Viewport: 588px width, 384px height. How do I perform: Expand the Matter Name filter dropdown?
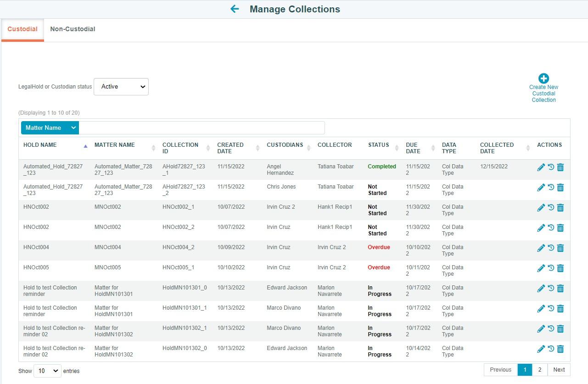pyautogui.click(x=50, y=128)
